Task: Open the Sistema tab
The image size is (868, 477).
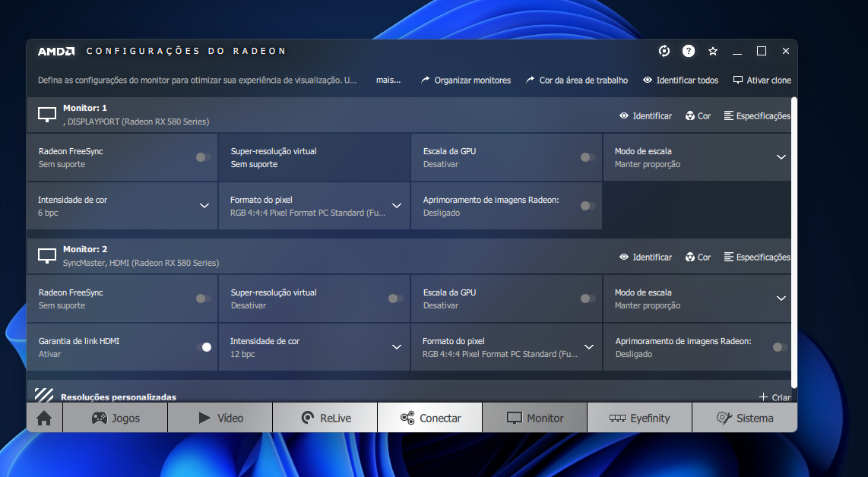Action: click(745, 418)
